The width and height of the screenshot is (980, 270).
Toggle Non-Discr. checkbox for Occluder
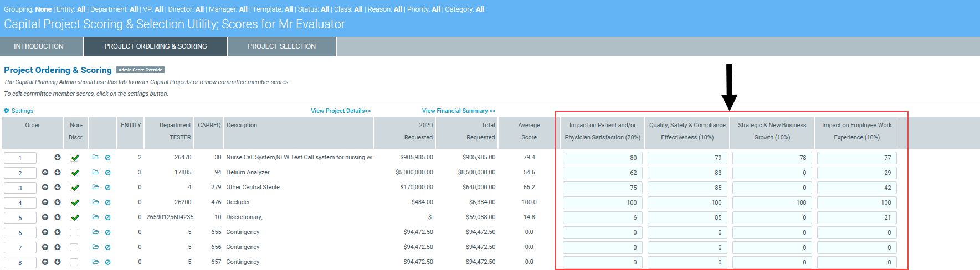[74, 202]
